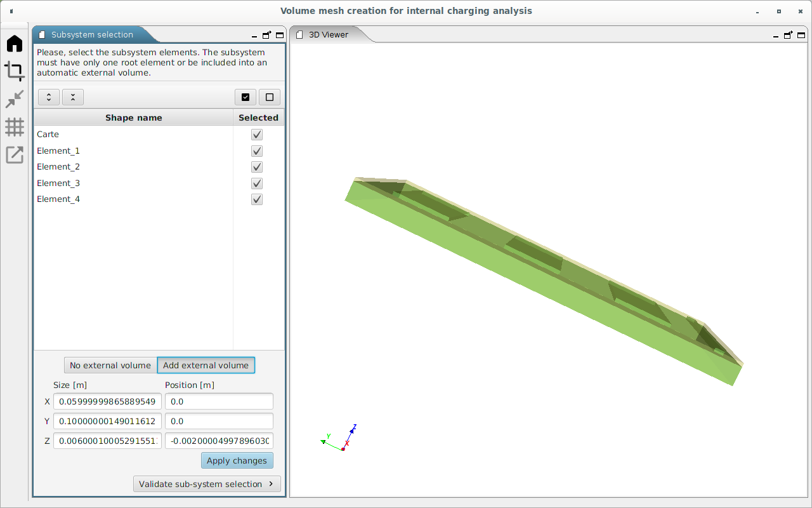Maximize the Subsystem selection panel
812x508 pixels.
pyautogui.click(x=280, y=36)
